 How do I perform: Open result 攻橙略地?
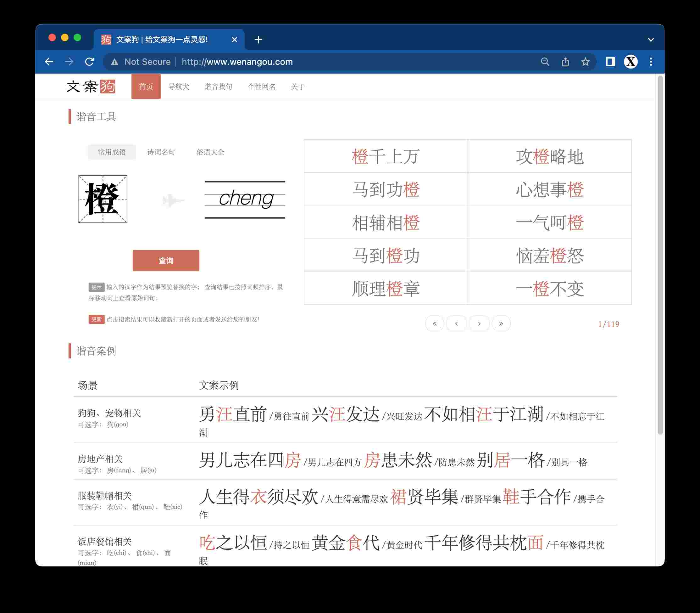tap(550, 156)
